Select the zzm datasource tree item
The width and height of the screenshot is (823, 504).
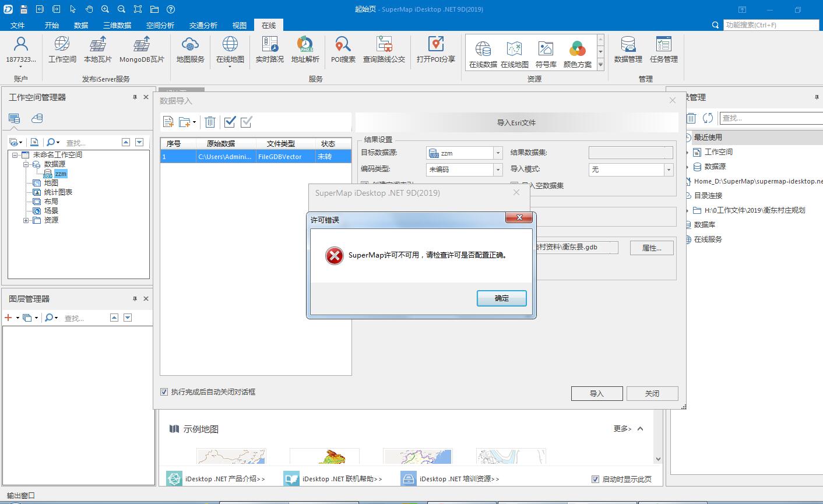click(61, 174)
